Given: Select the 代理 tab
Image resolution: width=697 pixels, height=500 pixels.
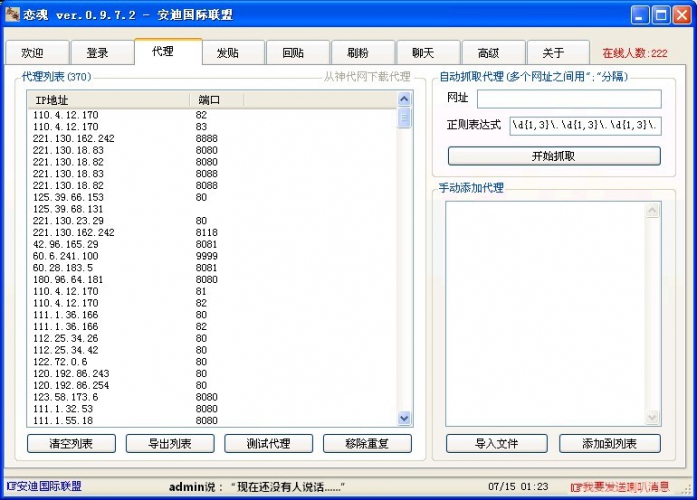Looking at the screenshot, I should coord(168,52).
